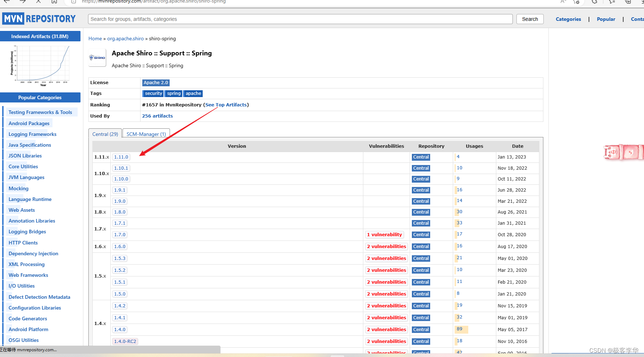Go to Home breadcrumb link
Image resolution: width=644 pixels, height=357 pixels.
coord(95,38)
